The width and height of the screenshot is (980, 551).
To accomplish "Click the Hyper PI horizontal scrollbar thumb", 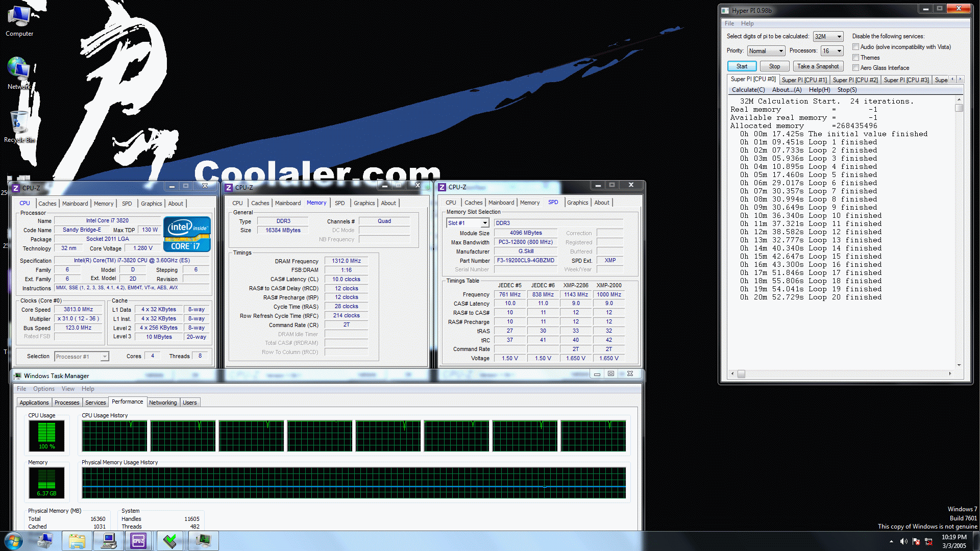I will click(741, 374).
